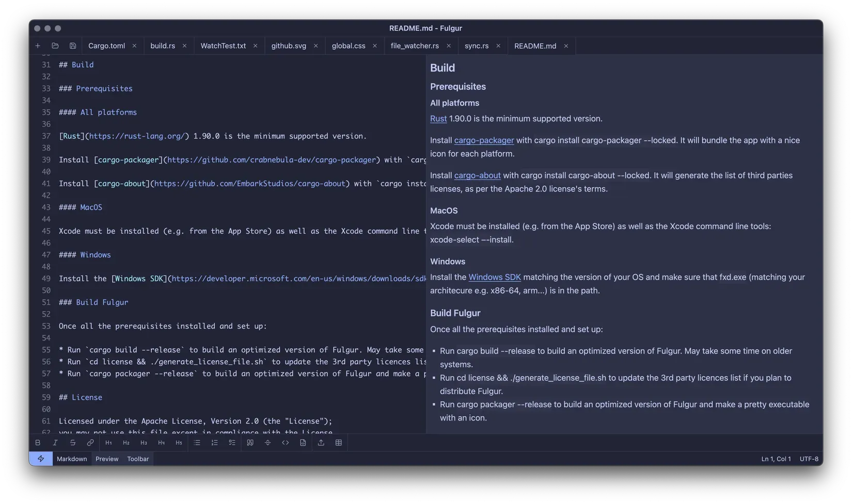Screen dimensions: 852x504
Task: Toggle bold formatting in the Markdown toolbar
Action: (x=38, y=442)
